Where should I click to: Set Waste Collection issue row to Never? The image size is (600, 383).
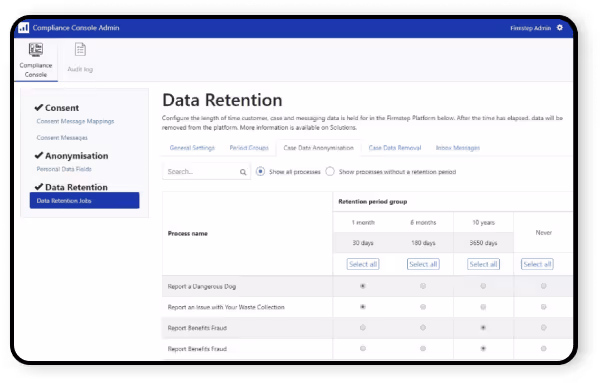(543, 307)
